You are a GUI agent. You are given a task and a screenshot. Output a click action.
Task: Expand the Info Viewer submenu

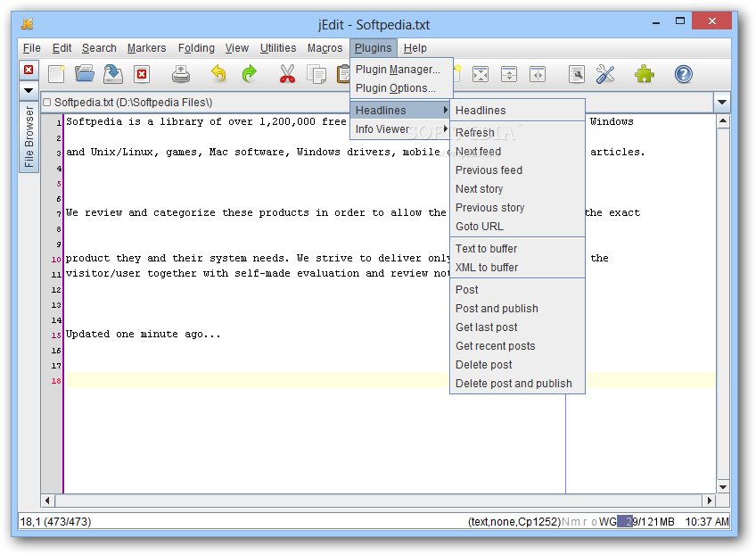point(400,128)
